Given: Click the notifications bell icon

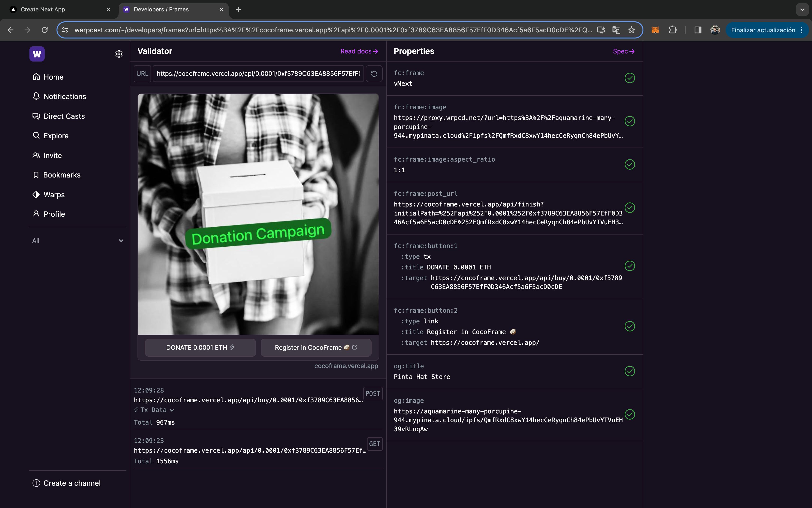Looking at the screenshot, I should [36, 96].
